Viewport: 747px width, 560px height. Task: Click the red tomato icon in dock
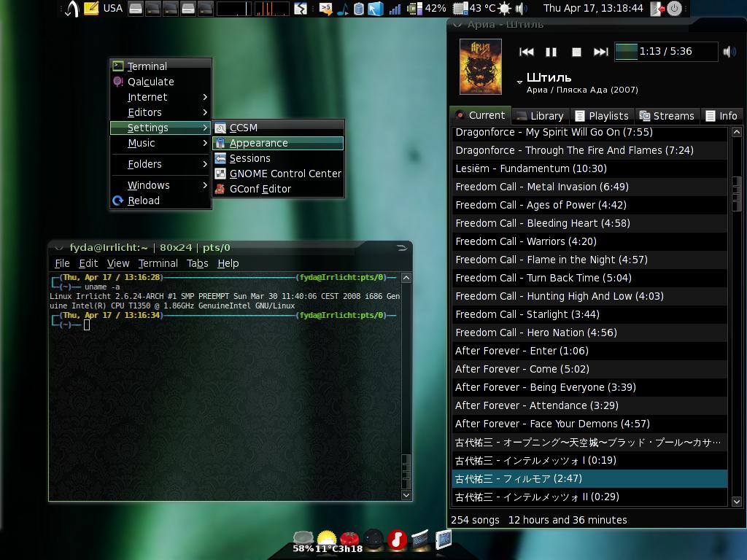click(349, 540)
